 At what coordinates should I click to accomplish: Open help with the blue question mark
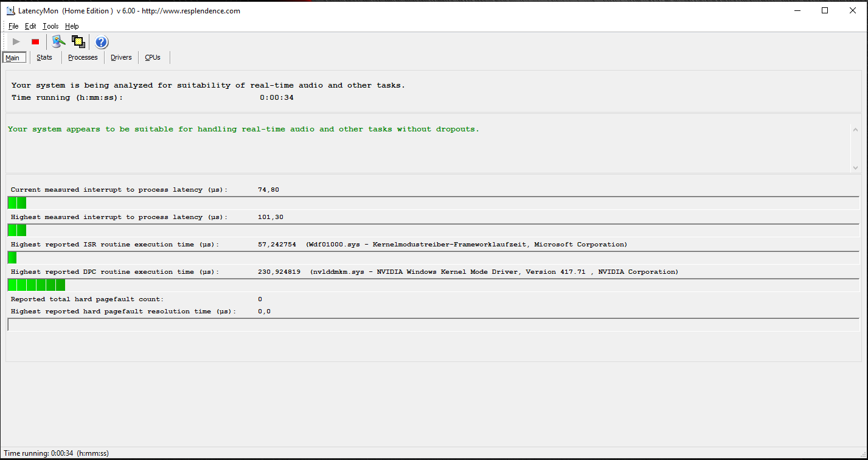click(x=102, y=42)
